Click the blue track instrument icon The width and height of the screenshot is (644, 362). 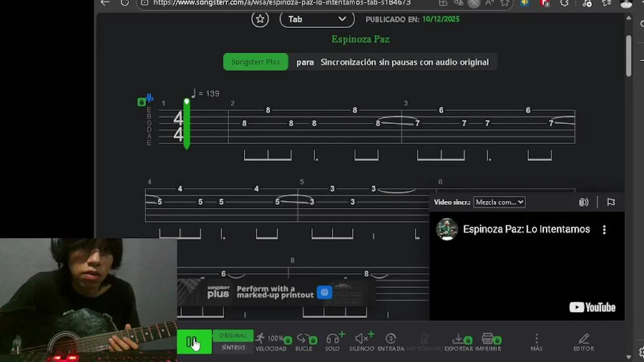point(149,98)
